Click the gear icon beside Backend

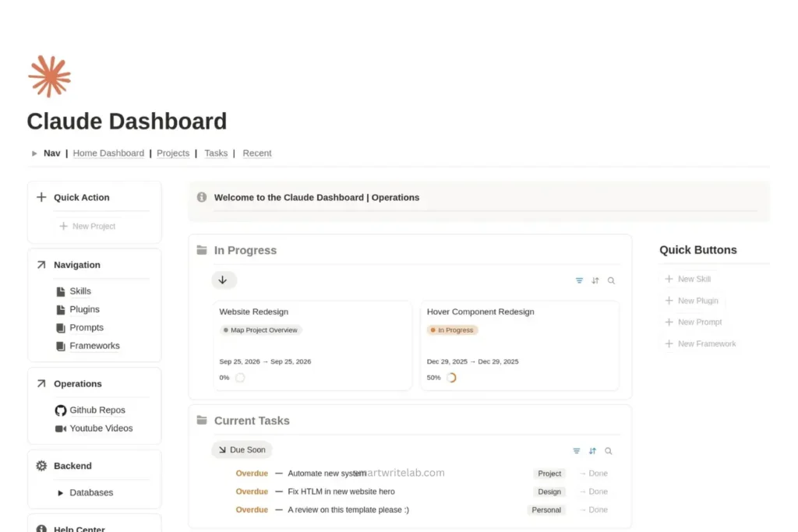pos(41,465)
